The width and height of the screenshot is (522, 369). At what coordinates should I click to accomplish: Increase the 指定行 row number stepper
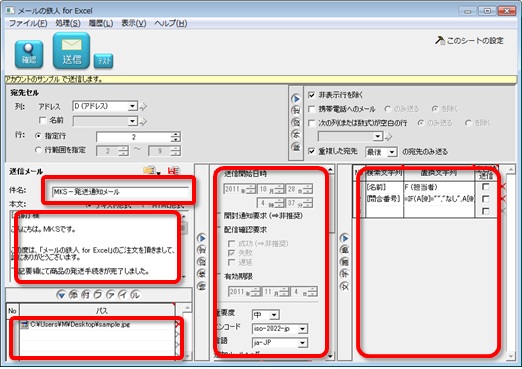pyautogui.click(x=176, y=134)
